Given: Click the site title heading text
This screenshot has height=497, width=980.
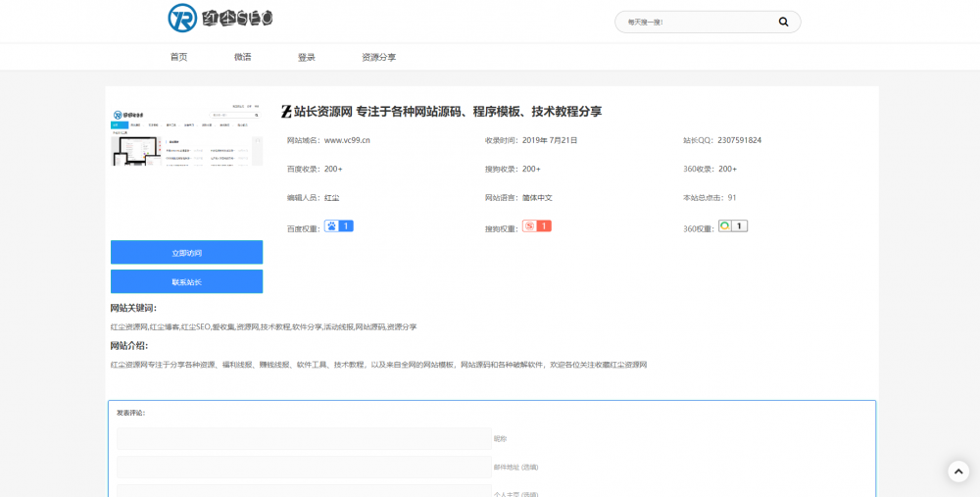Looking at the screenshot, I should coord(448,112).
